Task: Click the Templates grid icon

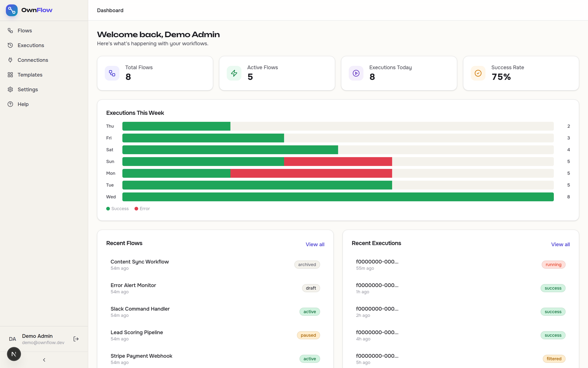Action: coord(10,75)
